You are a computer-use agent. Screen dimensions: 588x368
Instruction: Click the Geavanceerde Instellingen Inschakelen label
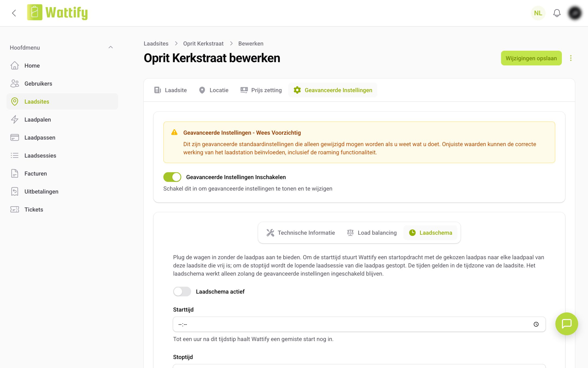point(236,177)
